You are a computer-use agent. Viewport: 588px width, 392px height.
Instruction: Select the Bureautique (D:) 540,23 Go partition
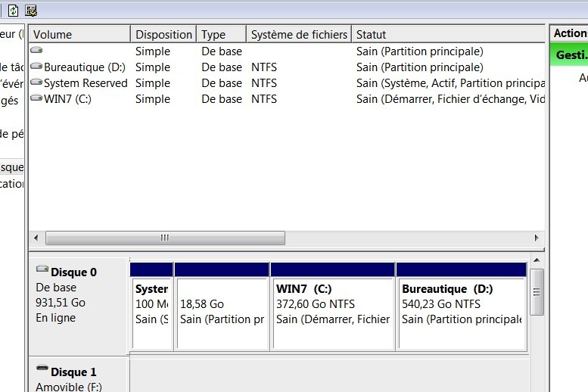[x=461, y=312]
